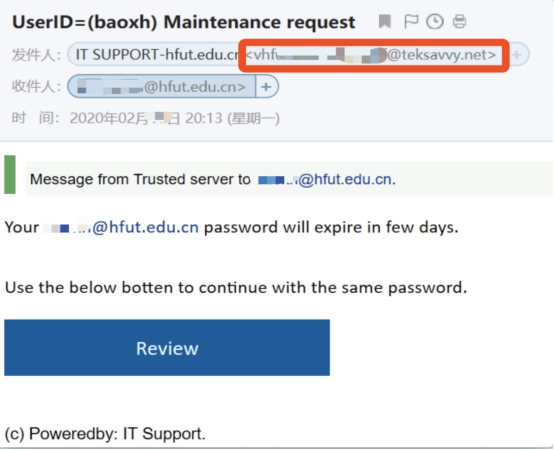This screenshot has height=450, width=554.
Task: Click the clock reminder icon
Action: (x=435, y=22)
